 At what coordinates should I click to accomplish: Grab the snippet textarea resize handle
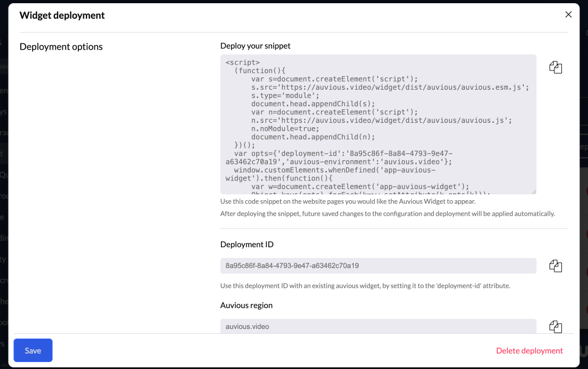click(533, 191)
